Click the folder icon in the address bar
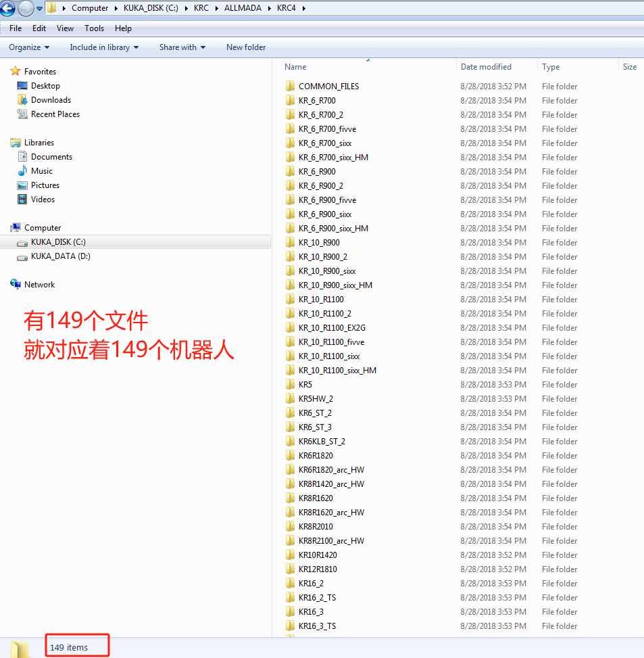 coord(51,8)
